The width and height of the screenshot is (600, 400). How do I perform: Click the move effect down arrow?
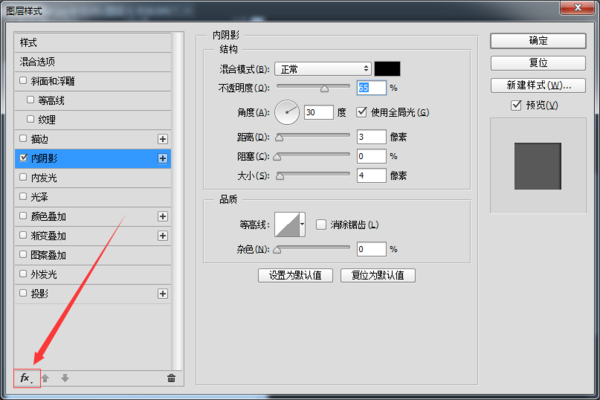point(64,378)
